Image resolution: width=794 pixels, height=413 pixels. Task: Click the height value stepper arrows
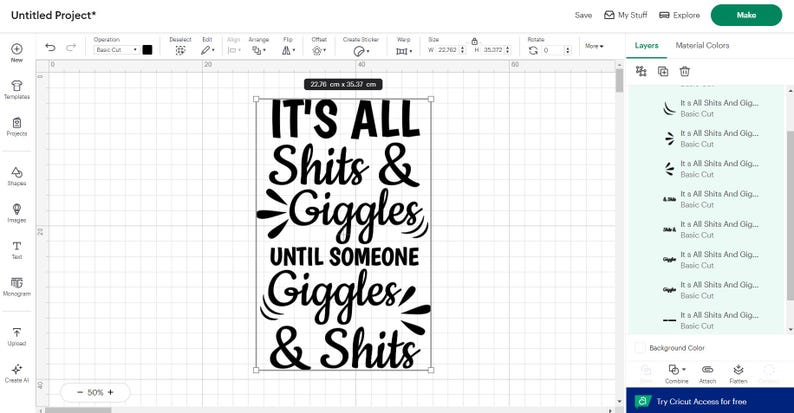pyautogui.click(x=508, y=50)
